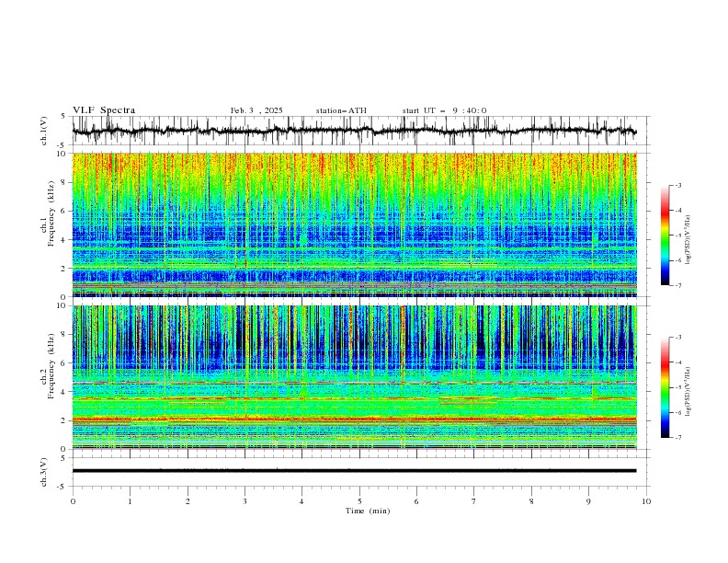Click the ch.1 spectrogram panel
Image resolution: width=728 pixels, height=563 pixels.
pos(355,224)
